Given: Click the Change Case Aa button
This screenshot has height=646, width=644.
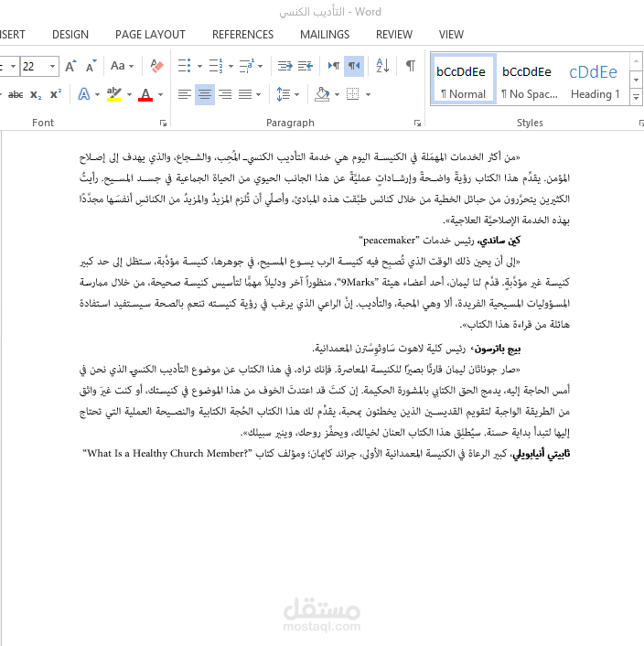Looking at the screenshot, I should [118, 66].
